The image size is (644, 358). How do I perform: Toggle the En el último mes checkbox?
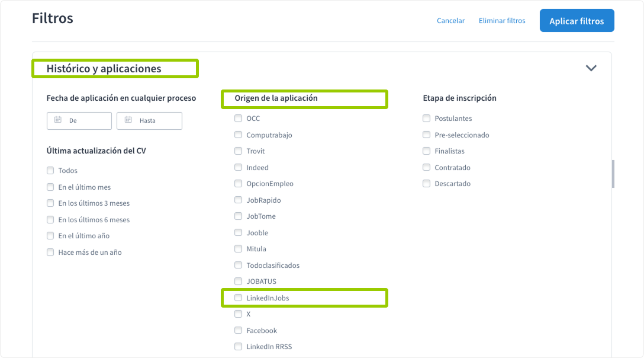coord(50,187)
